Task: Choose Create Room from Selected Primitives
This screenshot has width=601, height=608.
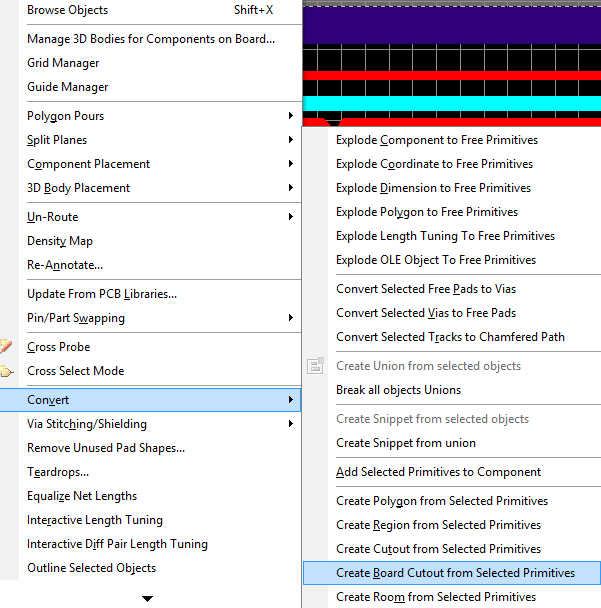Action: 452,597
